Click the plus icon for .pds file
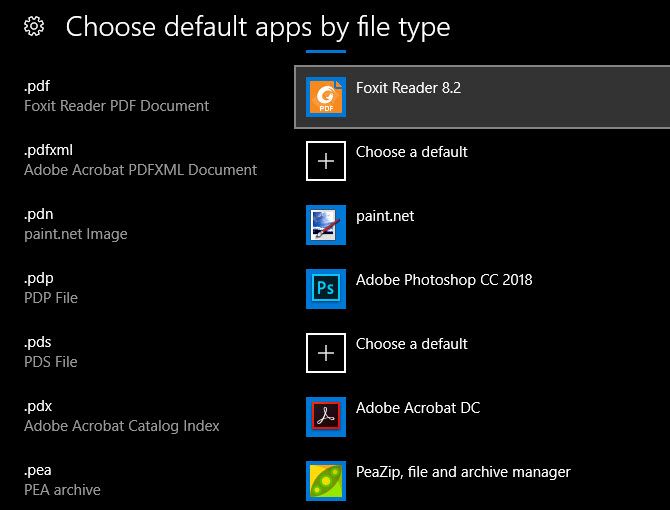The image size is (670, 510). 326,353
